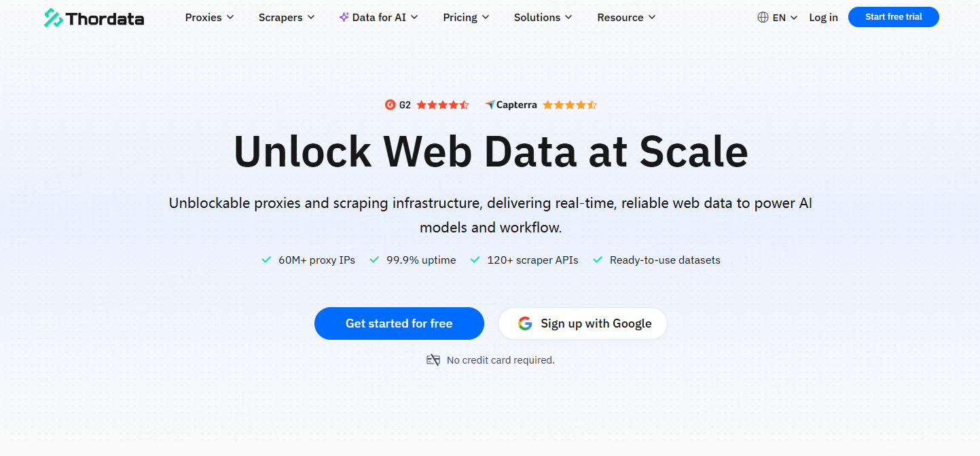Image resolution: width=980 pixels, height=456 pixels.
Task: Click the Capterra arrow logo
Action: click(x=490, y=105)
